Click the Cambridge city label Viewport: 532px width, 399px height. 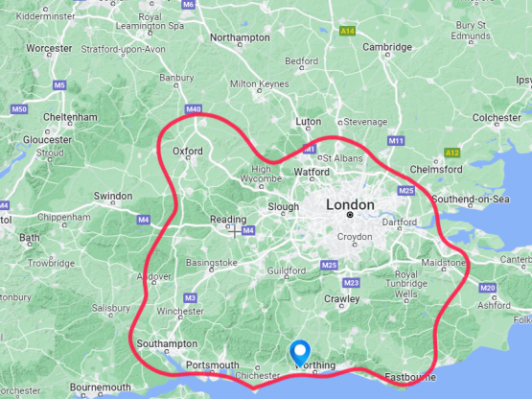click(x=387, y=47)
